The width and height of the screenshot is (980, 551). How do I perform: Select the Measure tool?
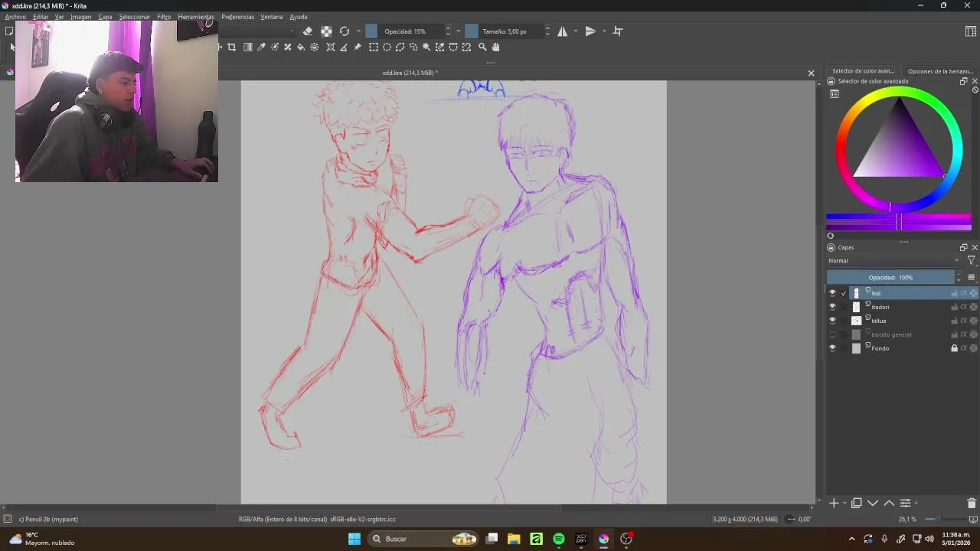coord(344,47)
